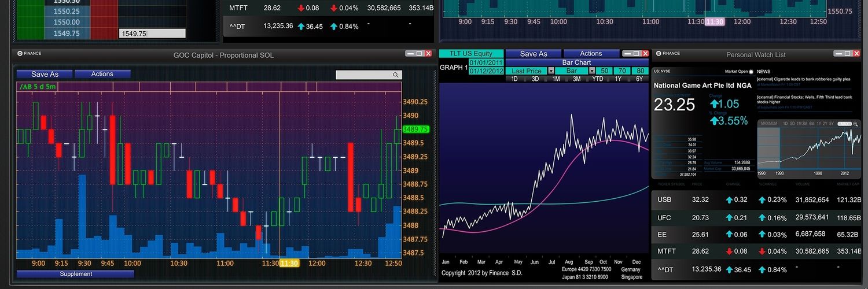Select the 50 moving average button
Viewport: 868px width, 289px height.
click(605, 71)
